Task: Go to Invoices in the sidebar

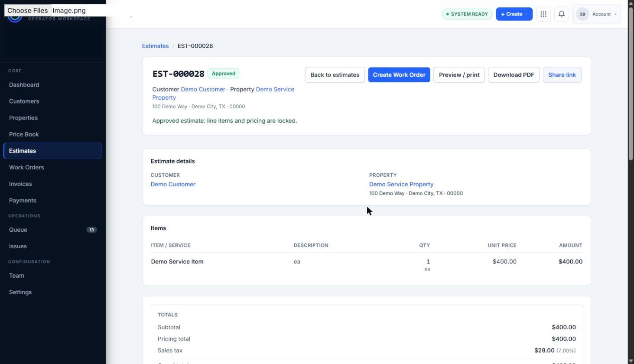Action: (52, 184)
